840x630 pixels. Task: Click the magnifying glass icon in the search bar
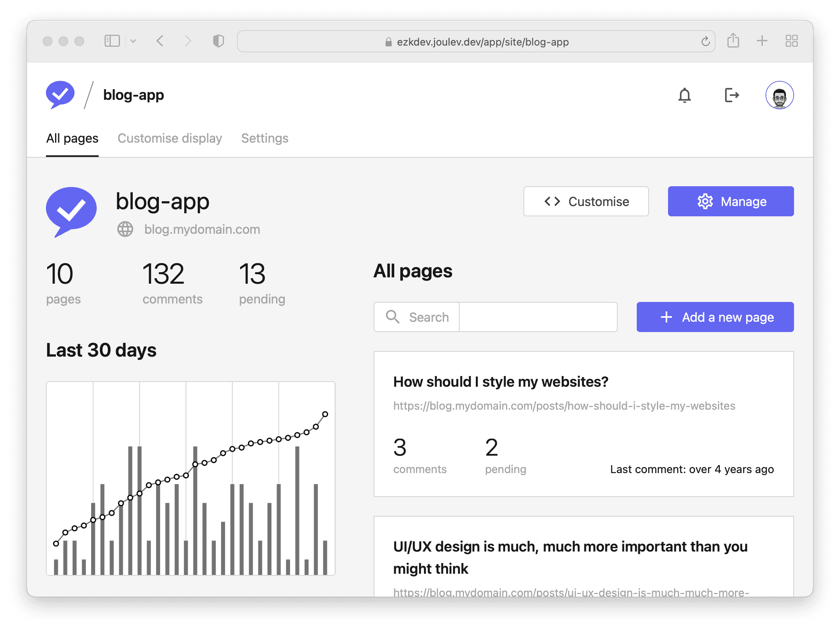tap(392, 317)
